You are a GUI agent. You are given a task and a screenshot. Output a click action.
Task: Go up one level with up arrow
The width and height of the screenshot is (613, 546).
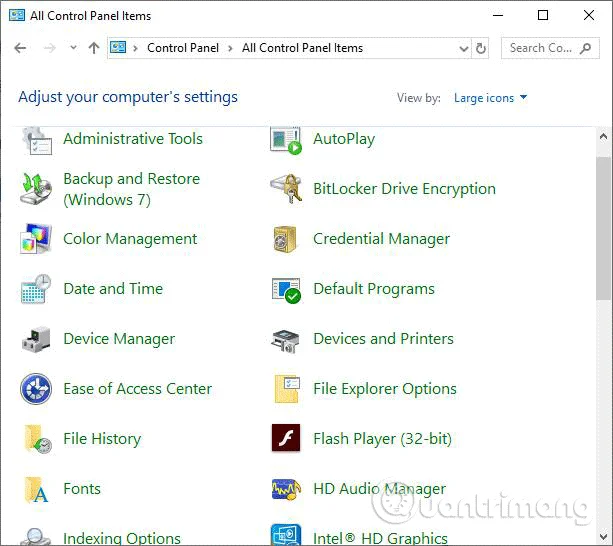(x=94, y=48)
